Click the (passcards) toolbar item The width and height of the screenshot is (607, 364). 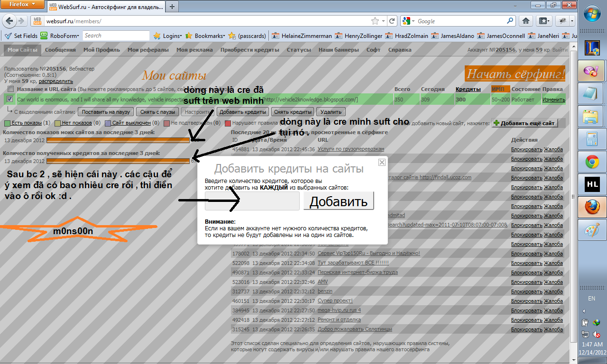[248, 36]
